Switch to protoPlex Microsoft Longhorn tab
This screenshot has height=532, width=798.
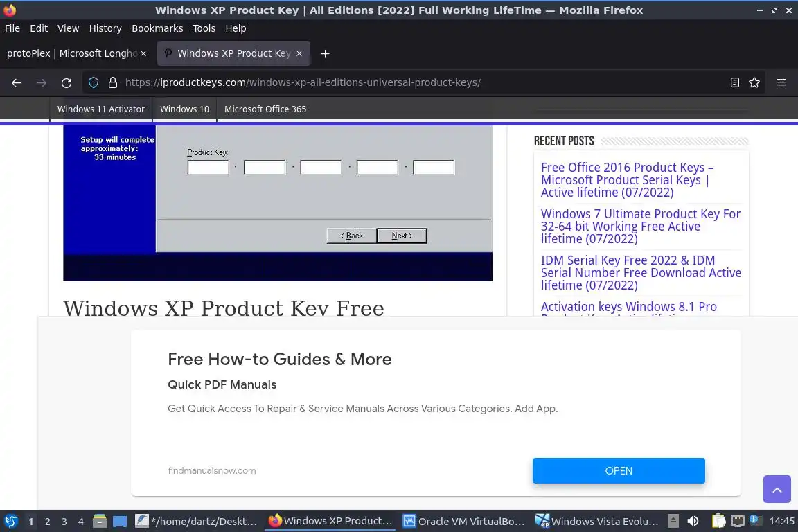pyautogui.click(x=72, y=53)
